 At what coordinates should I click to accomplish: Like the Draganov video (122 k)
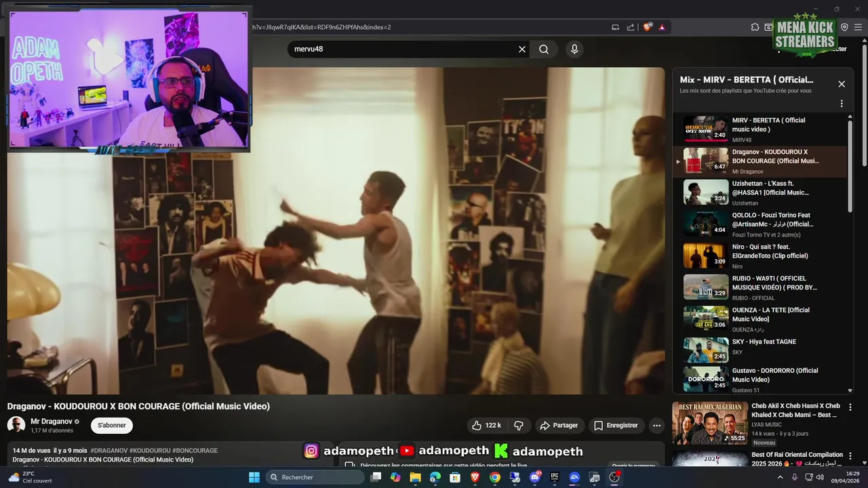pos(486,426)
